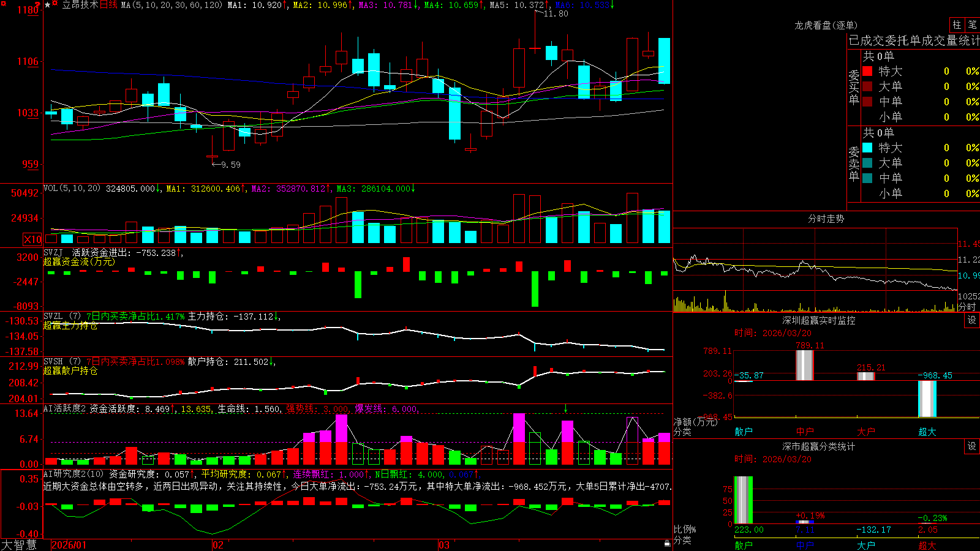Click the 委卖单 section label
The width and height of the screenshot is (980, 551).
pyautogui.click(x=854, y=163)
